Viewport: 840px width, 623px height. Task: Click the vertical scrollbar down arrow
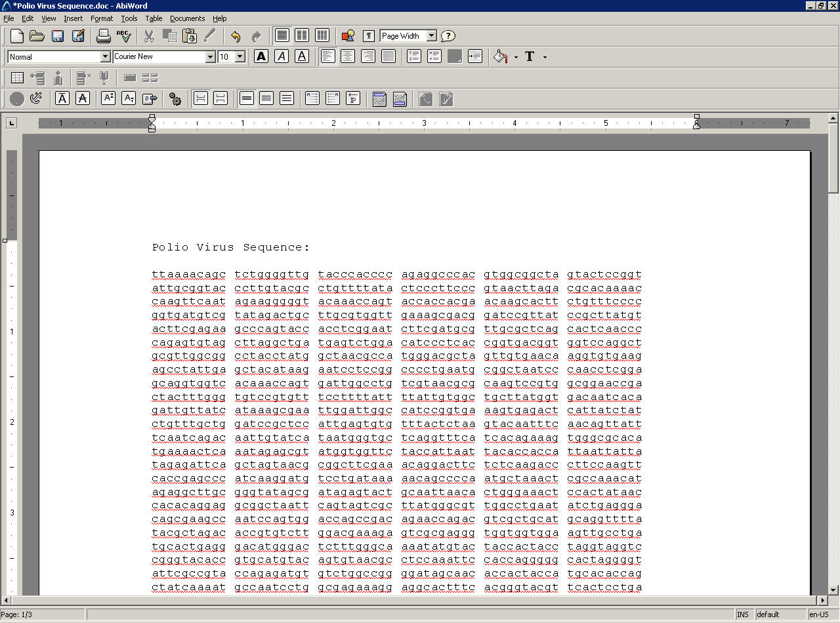833,590
